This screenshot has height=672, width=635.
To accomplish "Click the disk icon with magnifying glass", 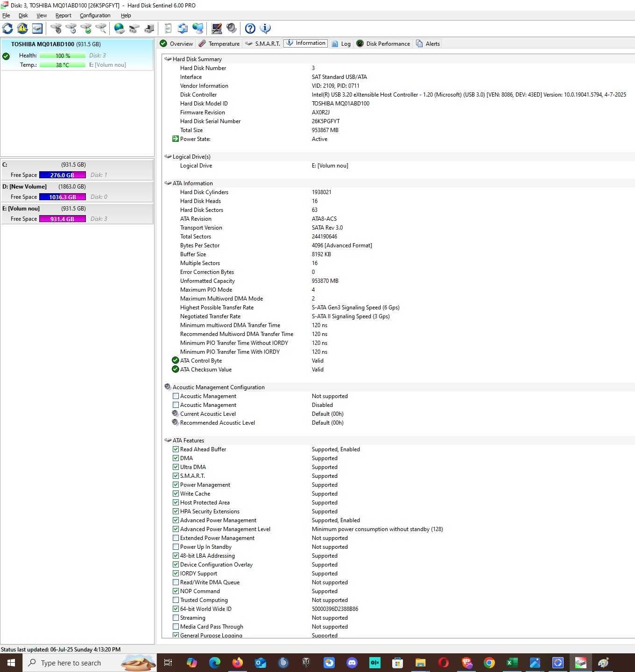I will (x=101, y=28).
